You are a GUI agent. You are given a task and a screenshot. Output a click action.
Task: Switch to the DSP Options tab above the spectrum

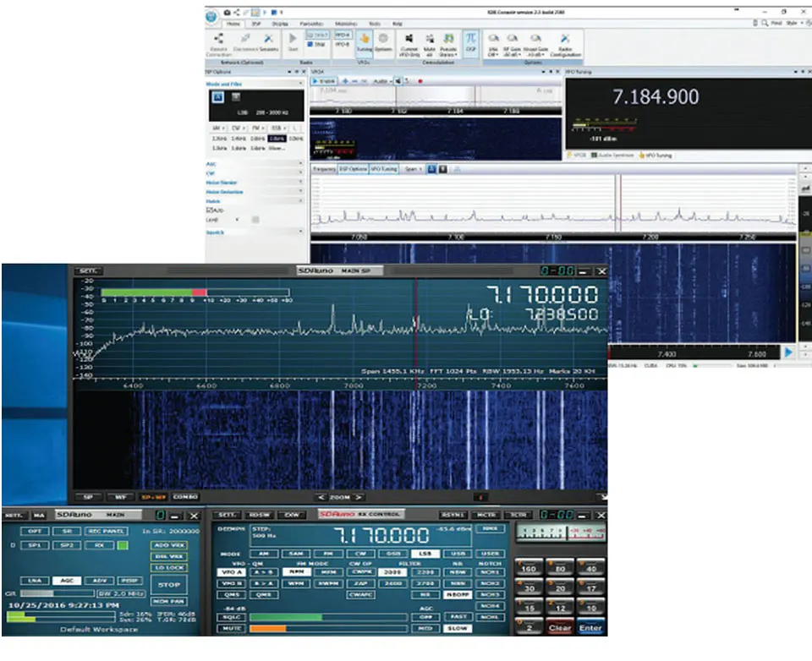pyautogui.click(x=354, y=169)
